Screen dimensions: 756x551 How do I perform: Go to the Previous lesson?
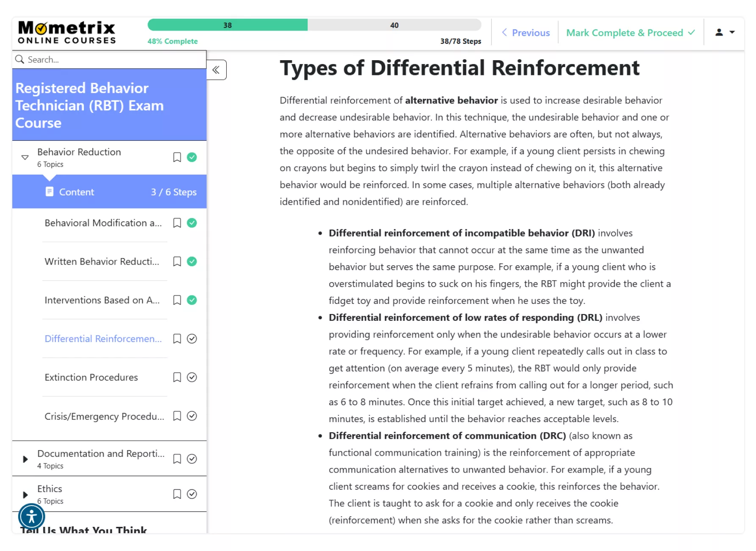coord(525,33)
